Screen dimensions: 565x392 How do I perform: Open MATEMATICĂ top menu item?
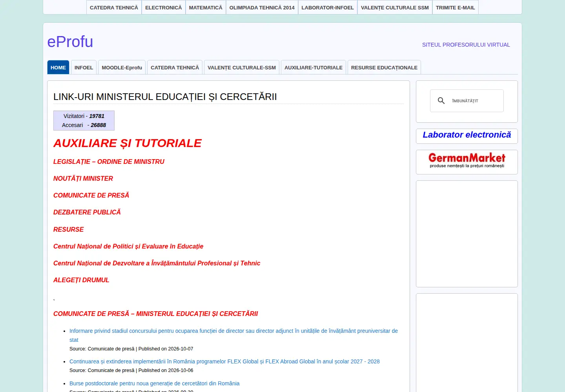[206, 7]
